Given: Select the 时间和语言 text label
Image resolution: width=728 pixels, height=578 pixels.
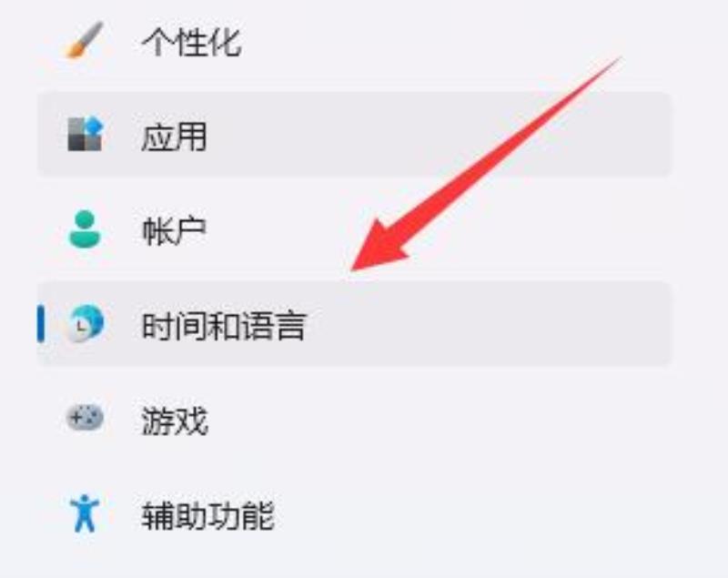Looking at the screenshot, I should click(224, 326).
